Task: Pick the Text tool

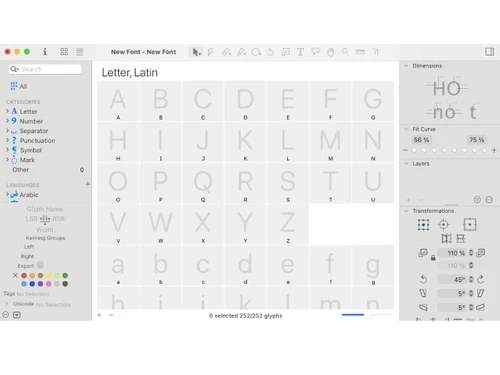Action: [x=300, y=52]
